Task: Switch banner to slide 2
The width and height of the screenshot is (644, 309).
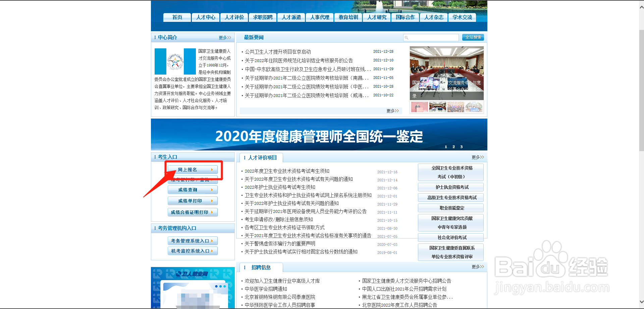Action: 453,147
